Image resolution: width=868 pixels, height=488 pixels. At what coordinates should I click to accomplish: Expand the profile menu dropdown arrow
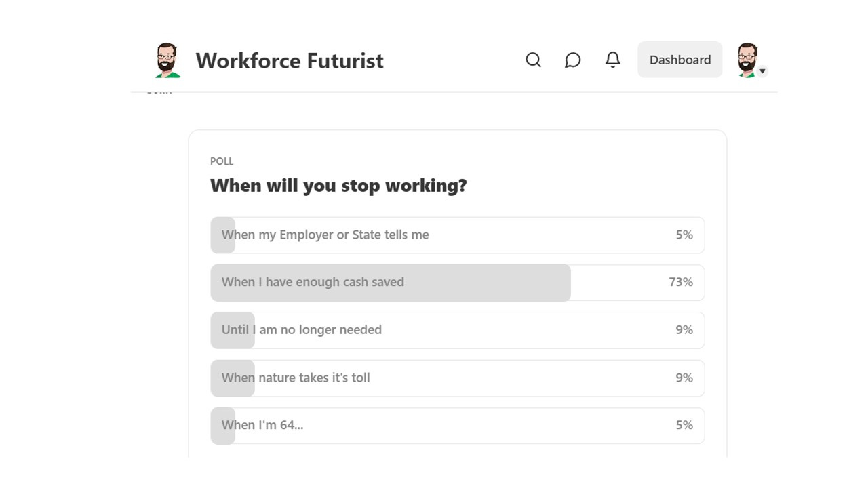(x=762, y=71)
